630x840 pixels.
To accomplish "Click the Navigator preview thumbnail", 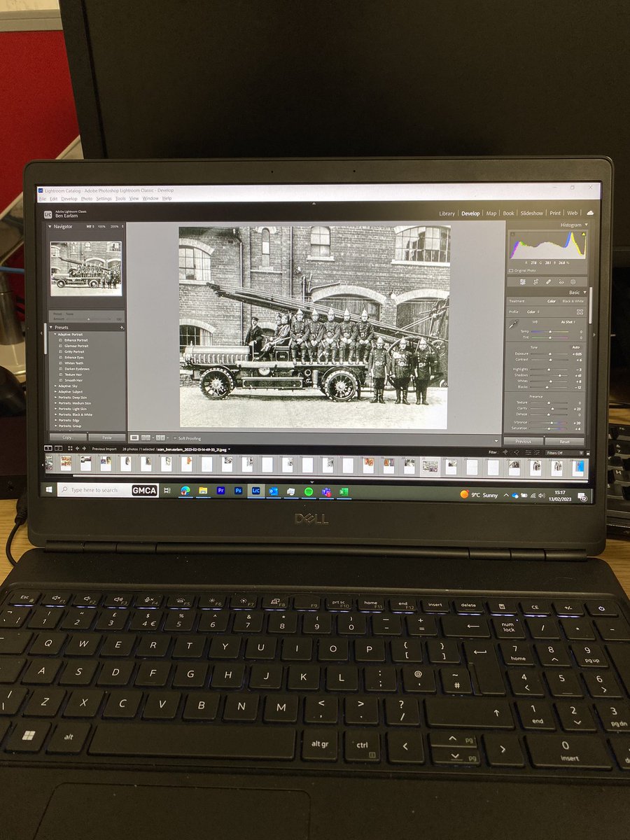I will [x=86, y=269].
